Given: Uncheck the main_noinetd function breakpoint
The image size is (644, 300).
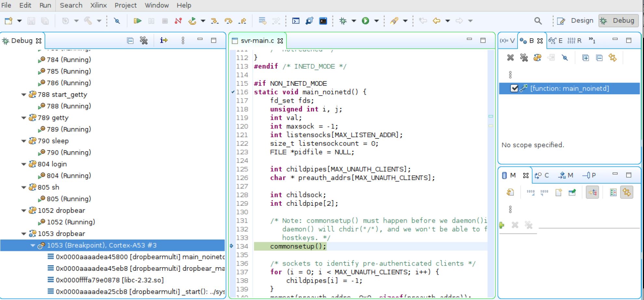Looking at the screenshot, I should (x=514, y=88).
